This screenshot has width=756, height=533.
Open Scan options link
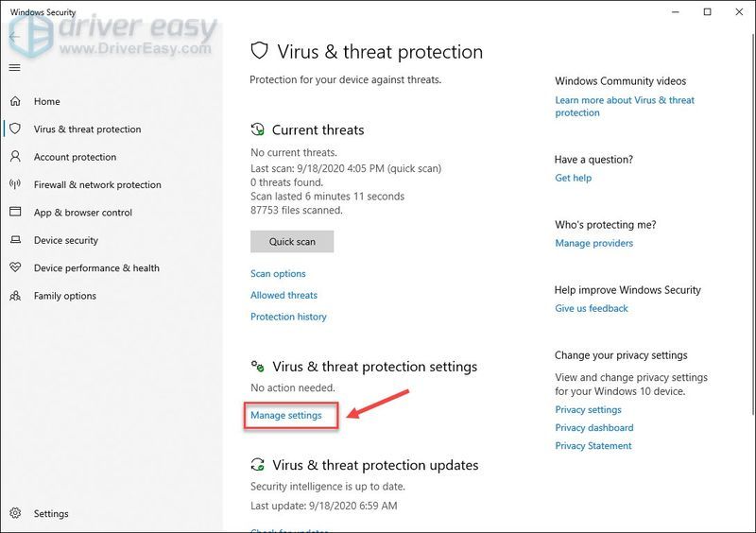(278, 273)
